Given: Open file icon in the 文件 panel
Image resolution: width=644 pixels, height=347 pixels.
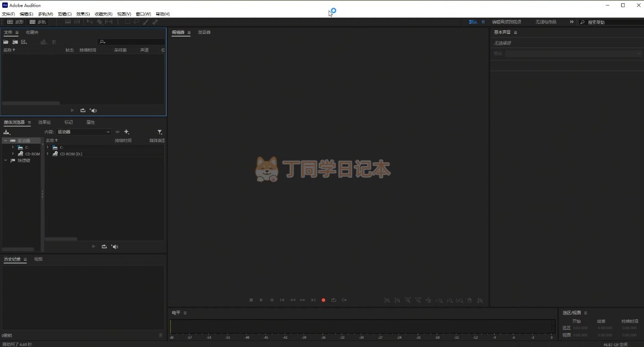Looking at the screenshot, I should pos(6,42).
